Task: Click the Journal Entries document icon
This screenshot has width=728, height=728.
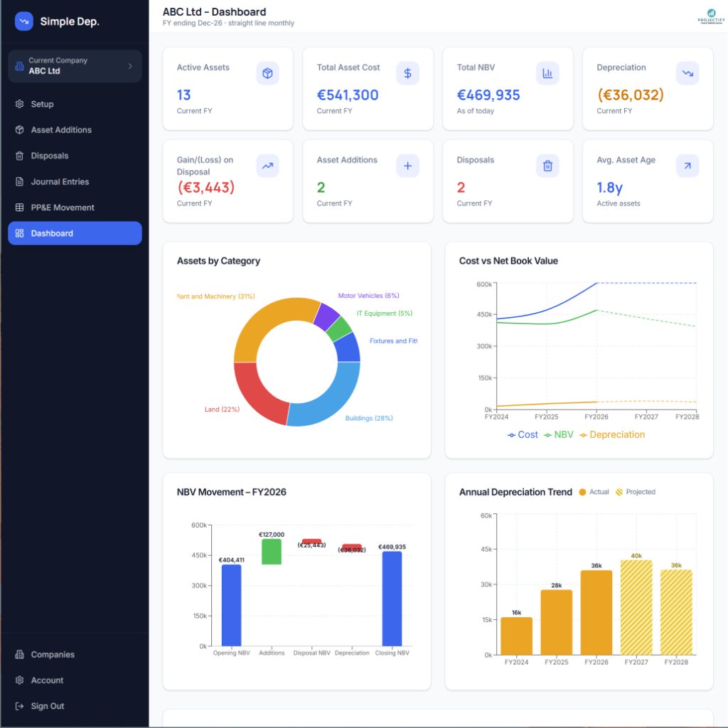Action: (19, 181)
